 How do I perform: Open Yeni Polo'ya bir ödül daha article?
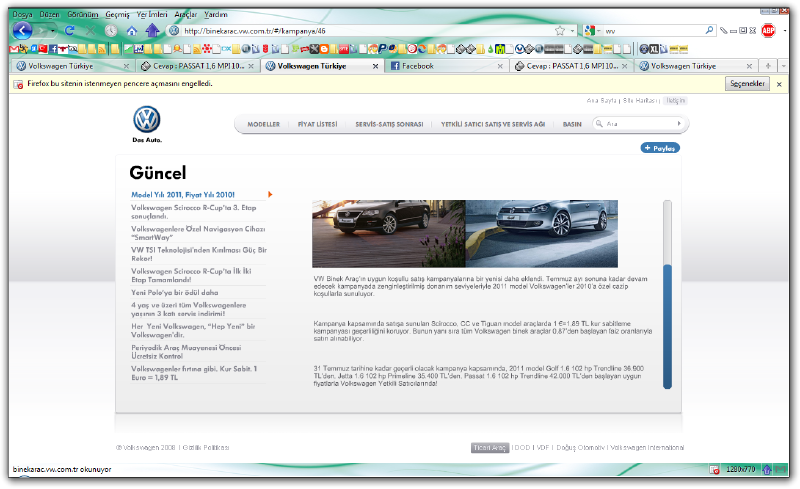(174, 292)
